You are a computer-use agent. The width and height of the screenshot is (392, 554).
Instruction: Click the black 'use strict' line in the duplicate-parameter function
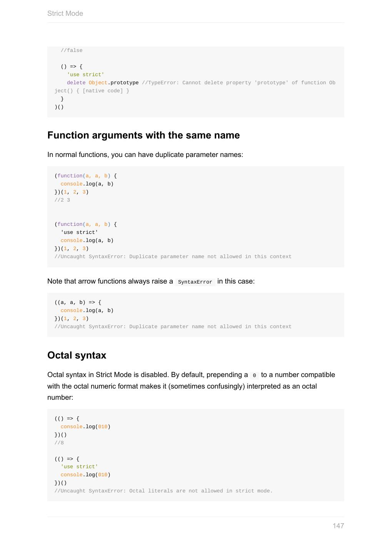point(79,232)
